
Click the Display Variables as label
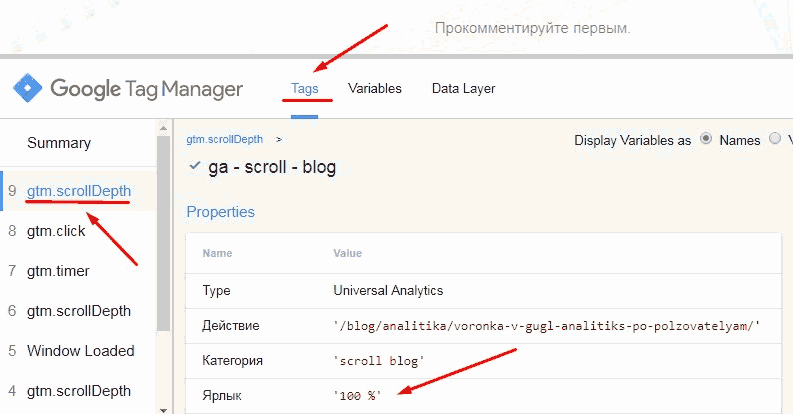[x=632, y=141]
